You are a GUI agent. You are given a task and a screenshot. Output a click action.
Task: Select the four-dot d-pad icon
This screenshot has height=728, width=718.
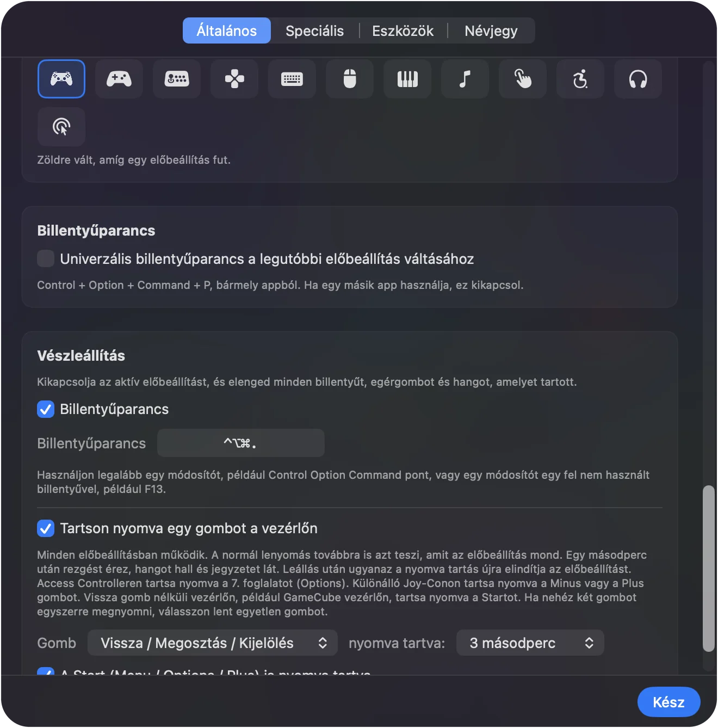[x=234, y=79]
